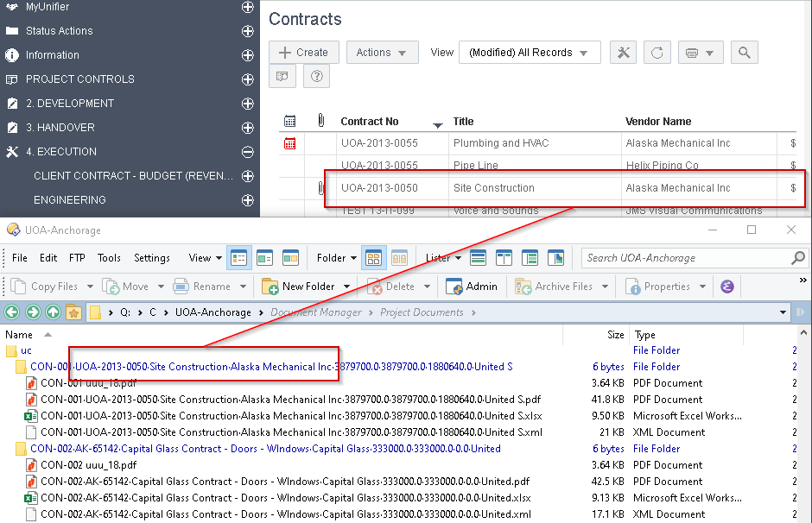The image size is (812, 523).
Task: Expand the Folder dropdown in the toolbar
Action: tap(336, 257)
